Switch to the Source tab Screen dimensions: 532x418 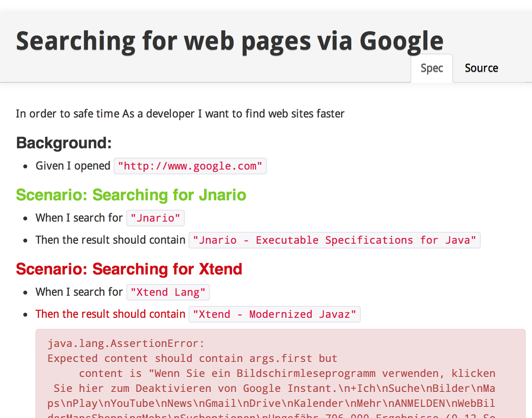click(x=481, y=68)
